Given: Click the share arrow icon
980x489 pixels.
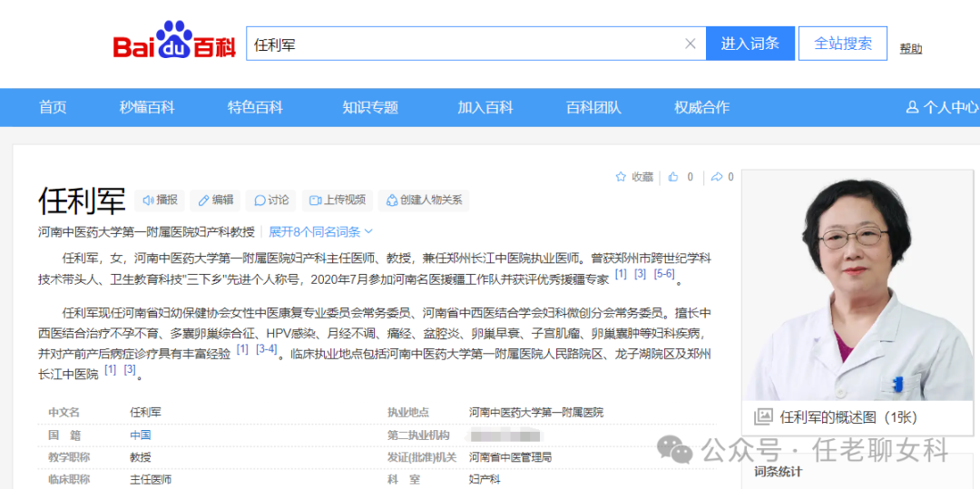Looking at the screenshot, I should pos(717,177).
